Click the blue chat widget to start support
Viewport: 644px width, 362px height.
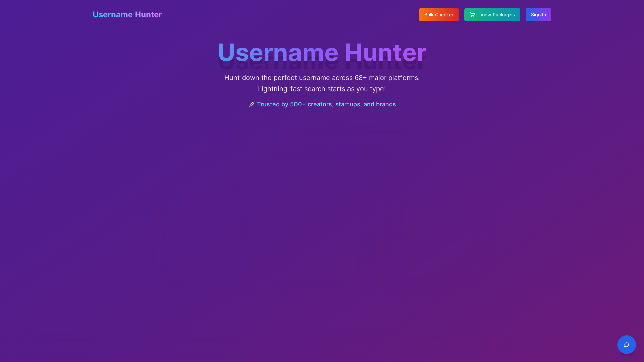626,344
